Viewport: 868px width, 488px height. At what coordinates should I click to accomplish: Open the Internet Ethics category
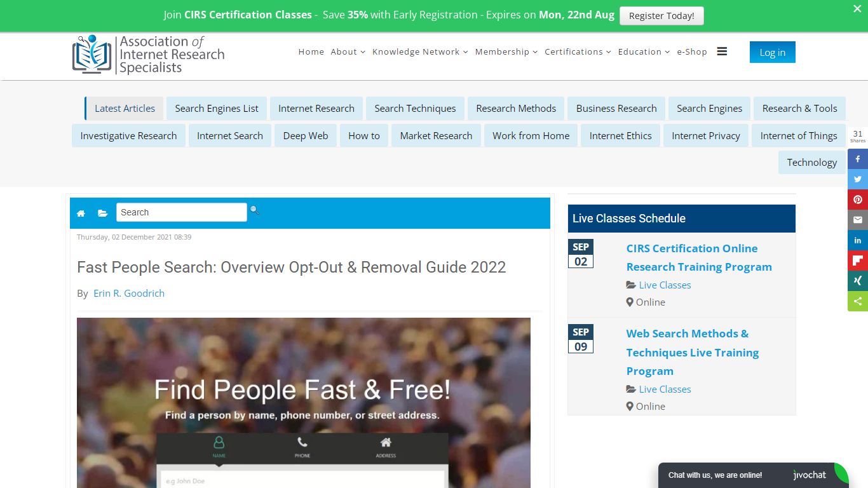coord(621,135)
